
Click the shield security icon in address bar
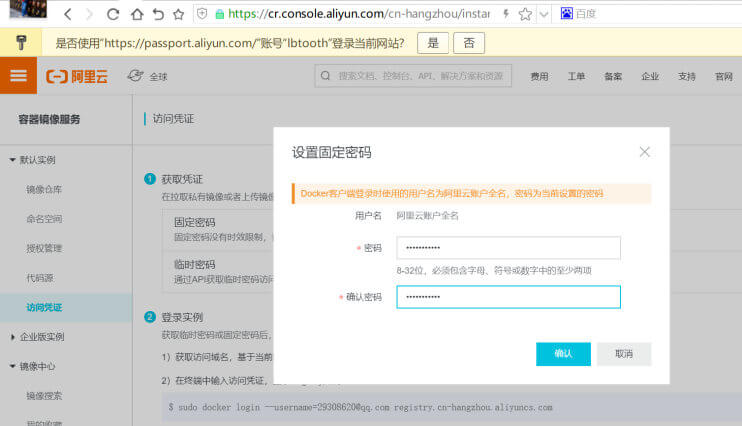point(202,14)
